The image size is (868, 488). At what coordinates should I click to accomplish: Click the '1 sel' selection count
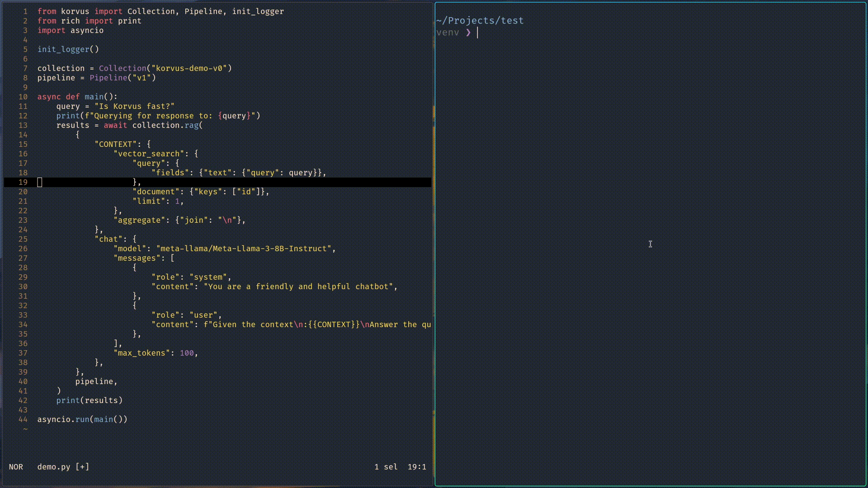pyautogui.click(x=386, y=467)
